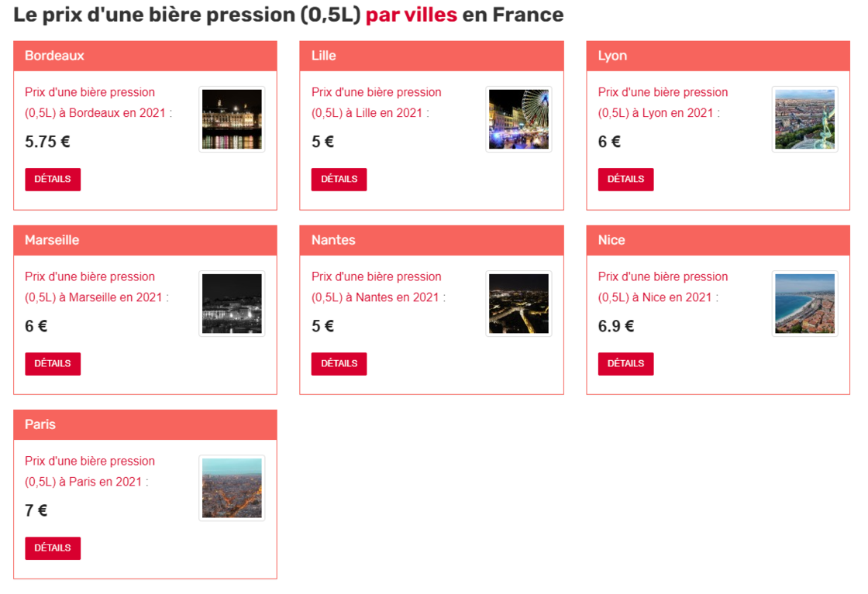
Task: Click the Paris skyline thumbnail
Action: 232,488
